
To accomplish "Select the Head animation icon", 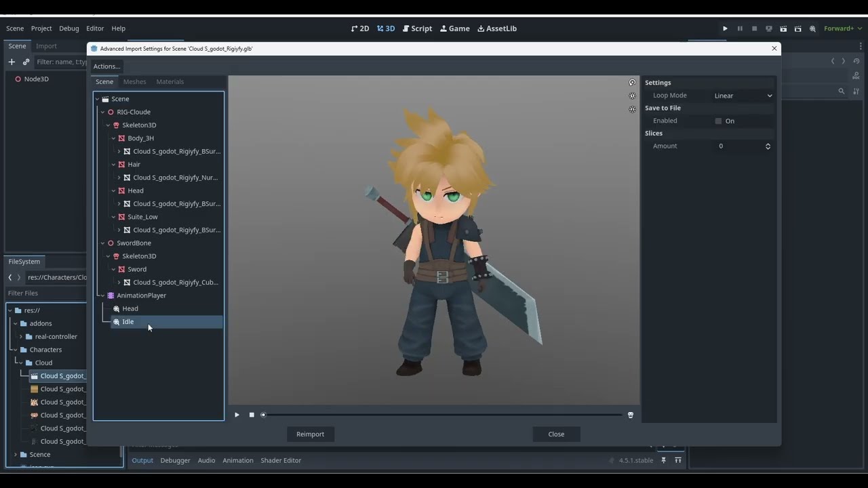I will click(117, 308).
